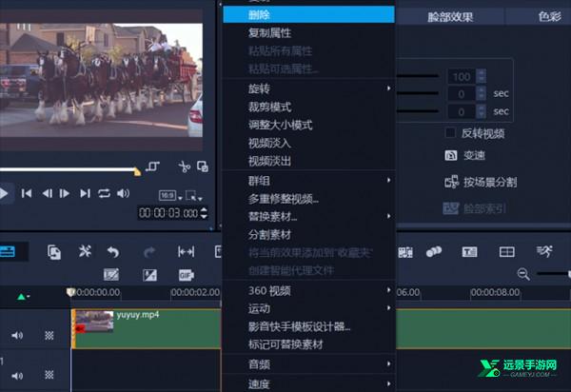Mute overlay track 1

17,375
